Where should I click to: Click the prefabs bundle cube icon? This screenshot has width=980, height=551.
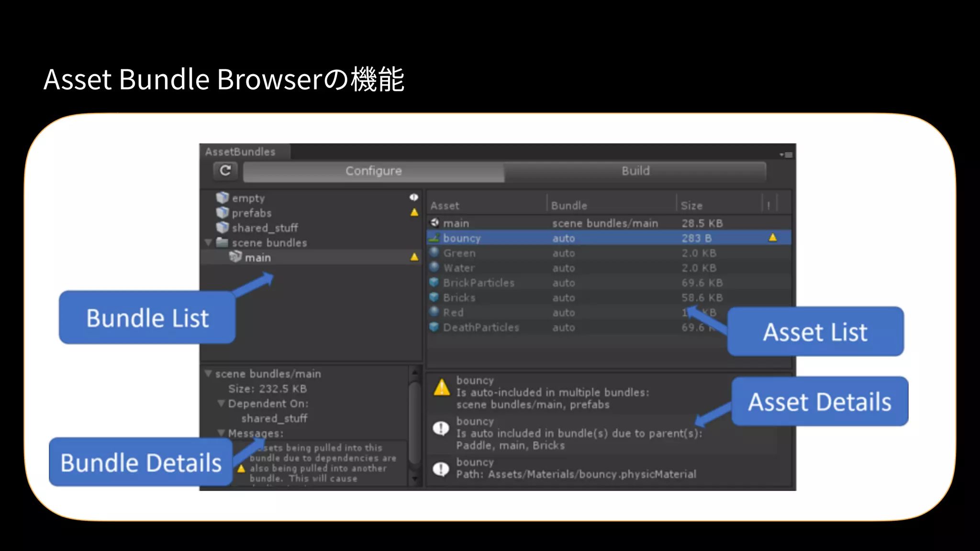pyautogui.click(x=222, y=212)
